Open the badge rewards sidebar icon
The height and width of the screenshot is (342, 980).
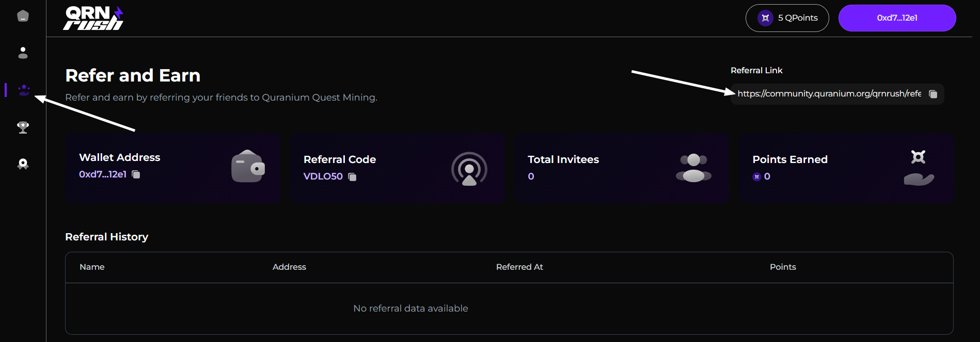[23, 164]
